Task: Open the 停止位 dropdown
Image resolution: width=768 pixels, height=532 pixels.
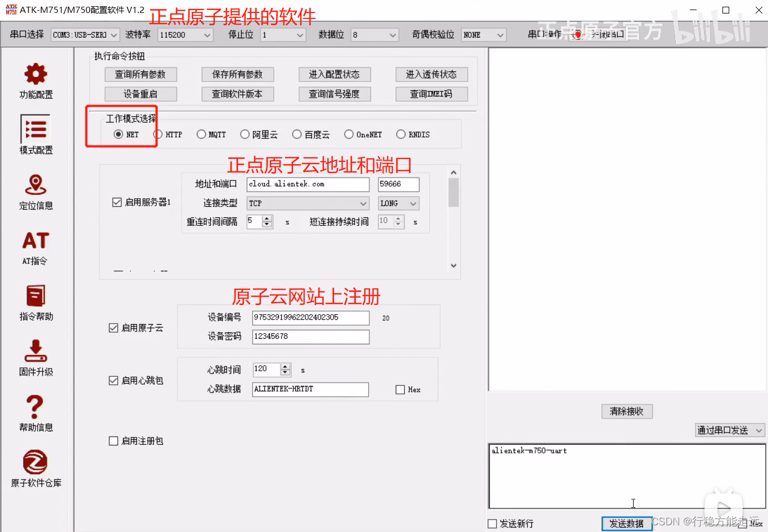Action: pyautogui.click(x=283, y=35)
